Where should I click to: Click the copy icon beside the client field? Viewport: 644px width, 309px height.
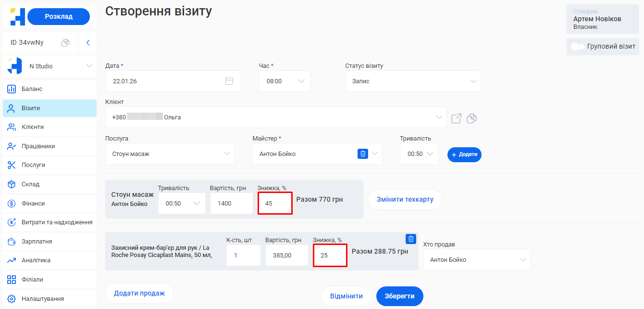(x=471, y=118)
